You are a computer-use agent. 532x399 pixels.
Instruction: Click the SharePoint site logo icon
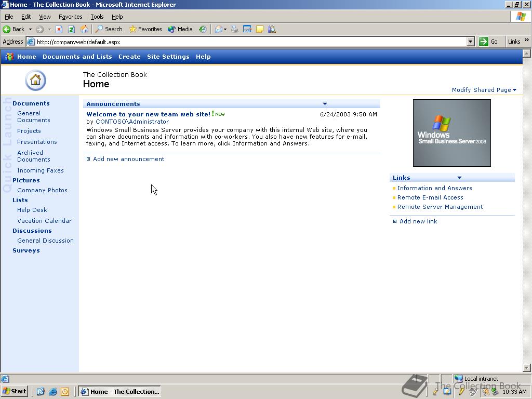click(9, 57)
